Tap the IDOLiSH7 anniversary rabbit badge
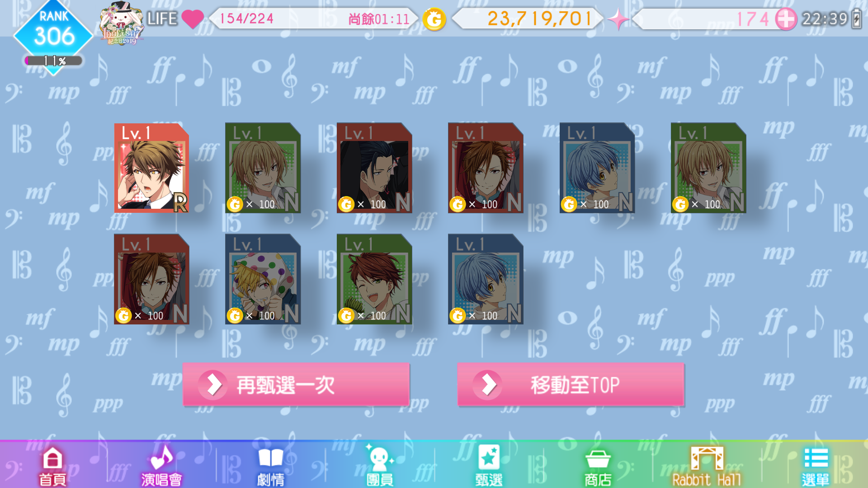Viewport: 868px width, 488px height. [x=122, y=23]
